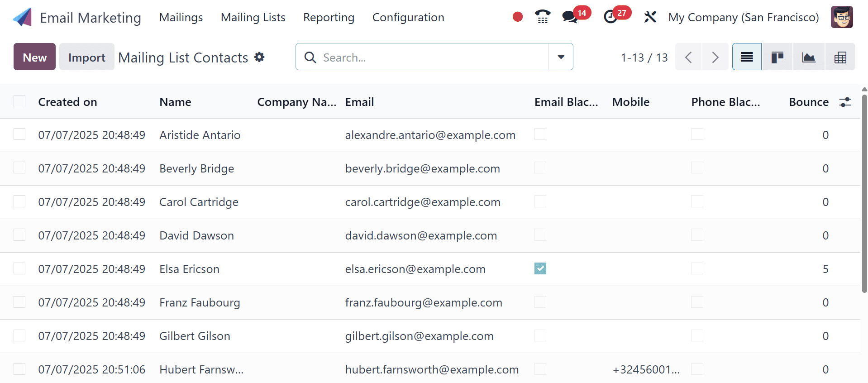Sort by the Name column header
Viewport: 868px width, 383px height.
175,102
